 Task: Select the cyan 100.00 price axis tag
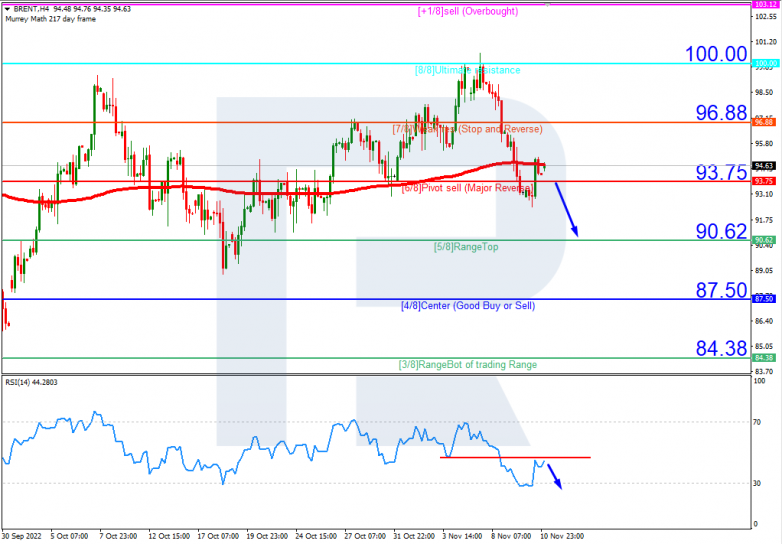(765, 63)
